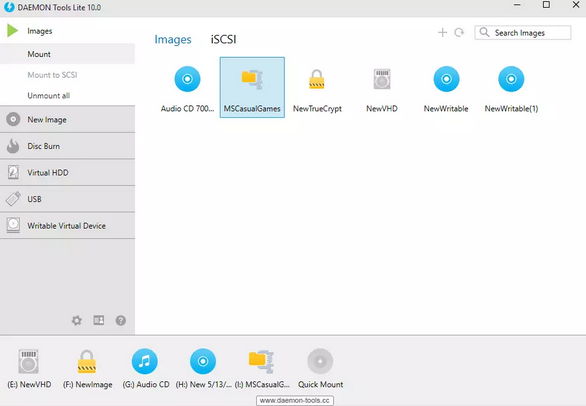Click Unmount all in the sidebar
Viewport: 586px width, 406px height.
tap(49, 96)
